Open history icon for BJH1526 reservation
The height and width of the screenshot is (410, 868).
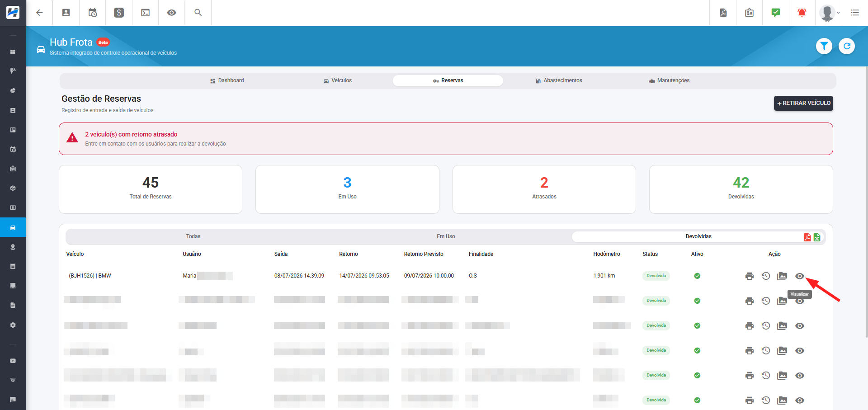coord(766,276)
